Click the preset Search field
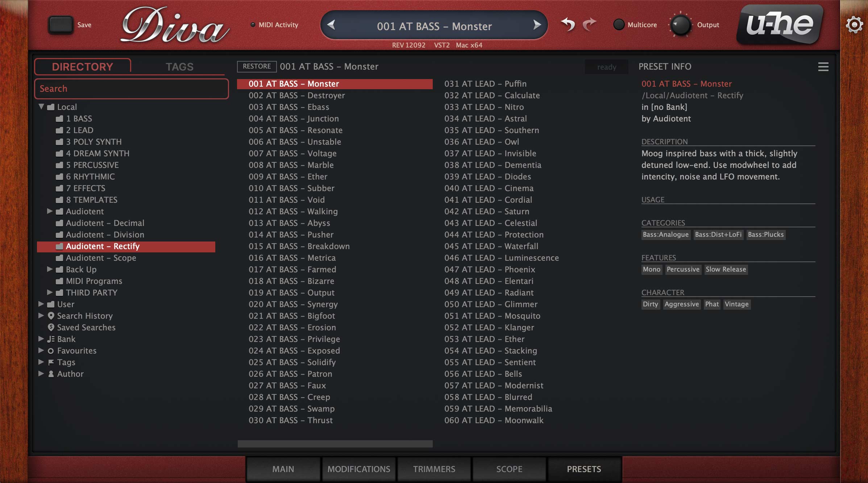 point(131,89)
